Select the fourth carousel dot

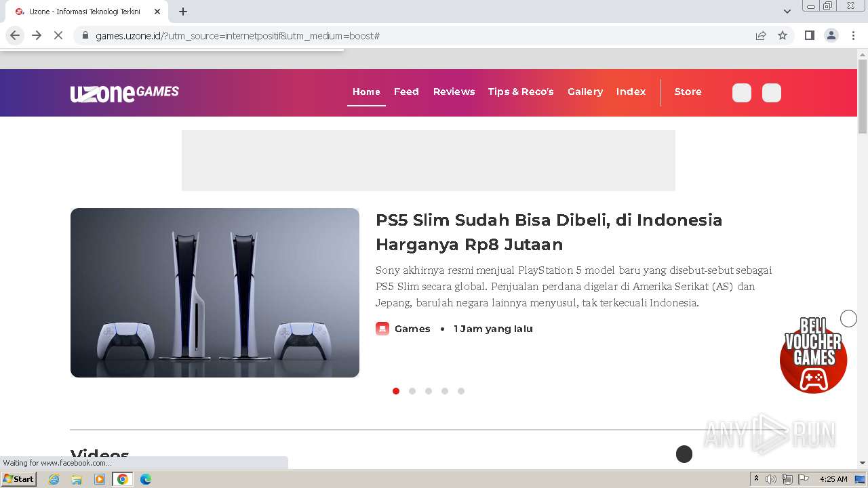(x=445, y=391)
